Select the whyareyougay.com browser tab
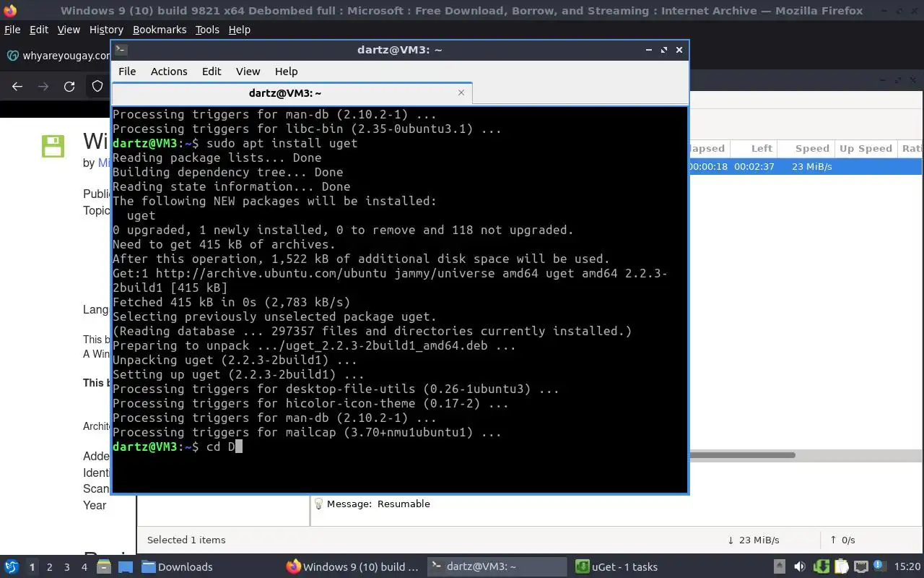The height and width of the screenshot is (578, 924). pos(58,56)
